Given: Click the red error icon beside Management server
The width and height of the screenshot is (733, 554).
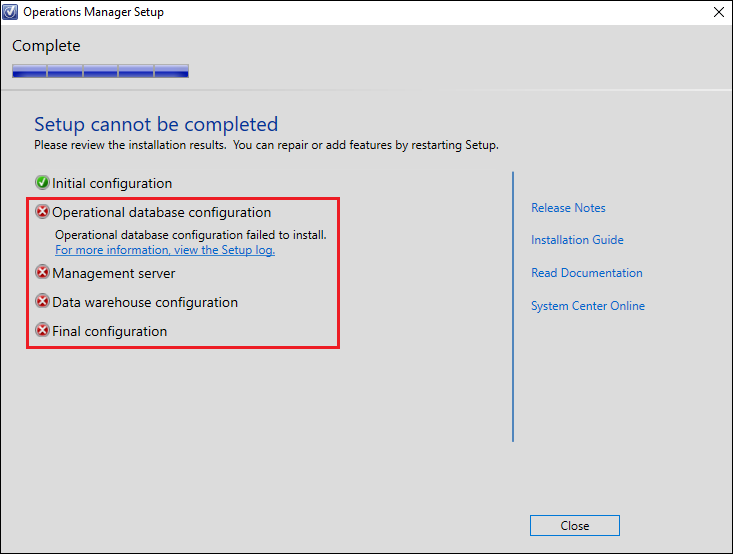Looking at the screenshot, I should (x=42, y=272).
